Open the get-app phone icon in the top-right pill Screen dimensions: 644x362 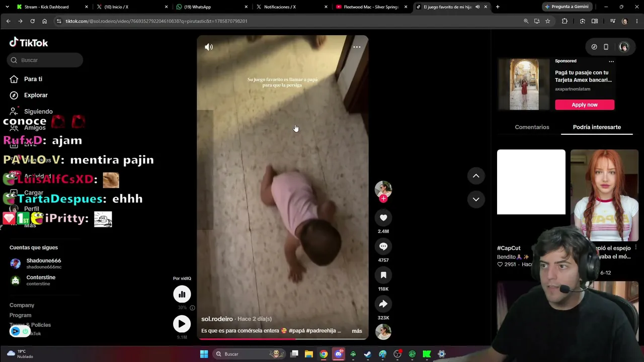click(606, 47)
